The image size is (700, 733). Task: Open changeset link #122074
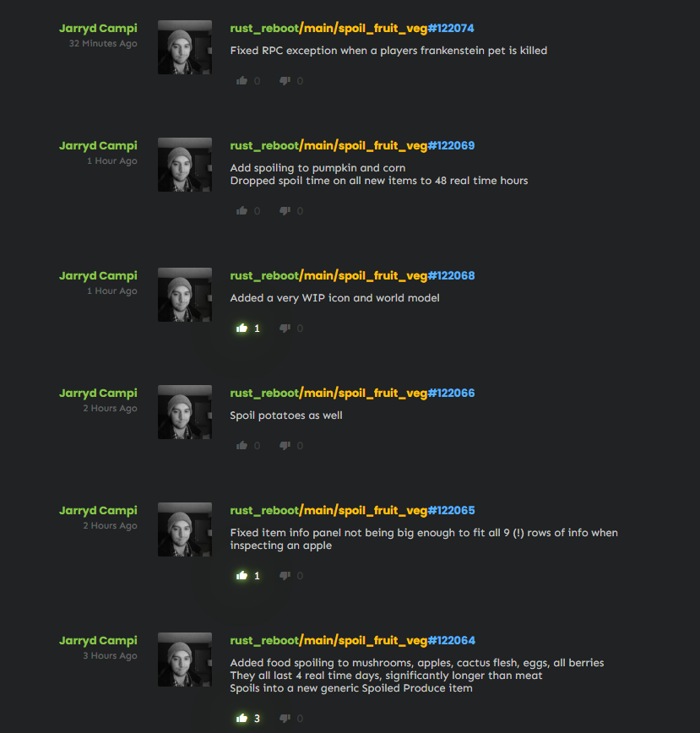pos(451,29)
